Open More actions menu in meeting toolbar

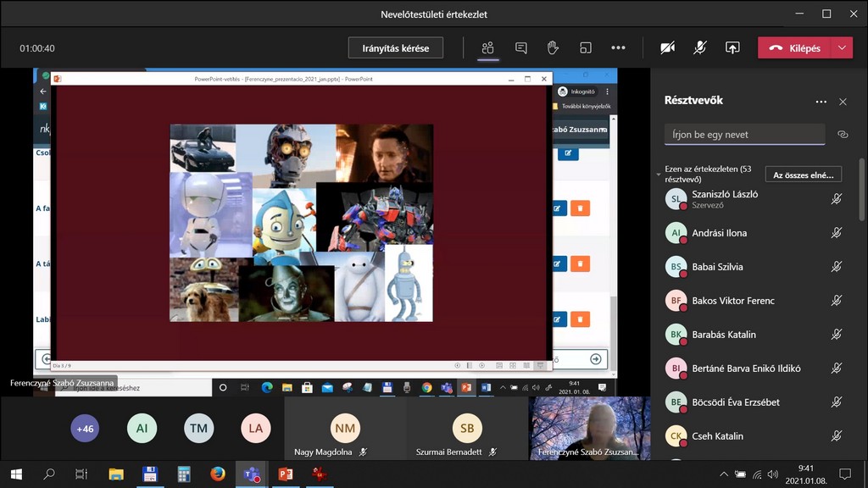[x=618, y=48]
